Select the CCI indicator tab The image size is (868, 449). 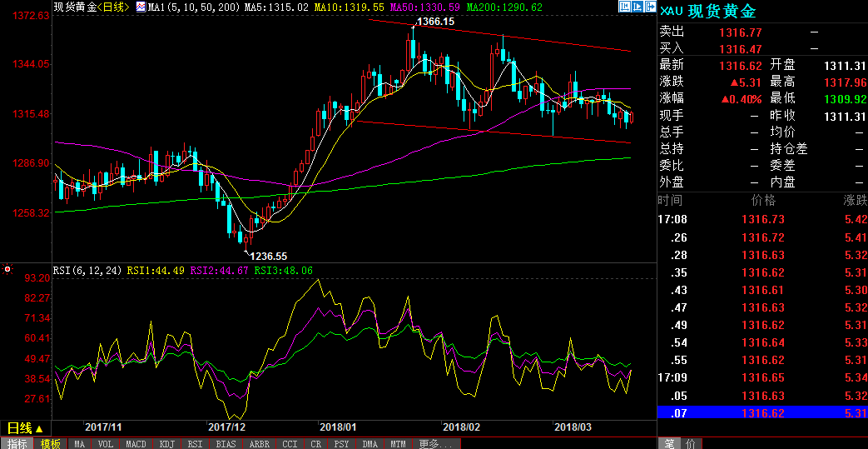click(290, 444)
